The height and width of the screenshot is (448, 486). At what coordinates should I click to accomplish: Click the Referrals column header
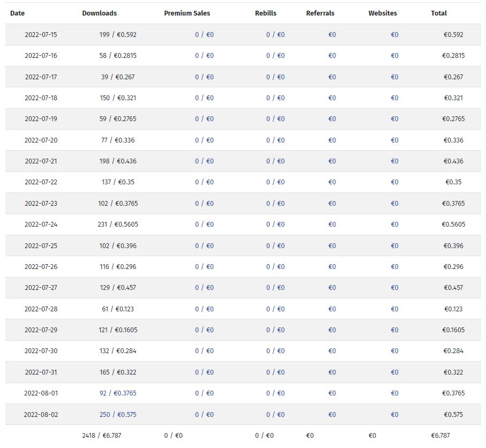click(320, 13)
